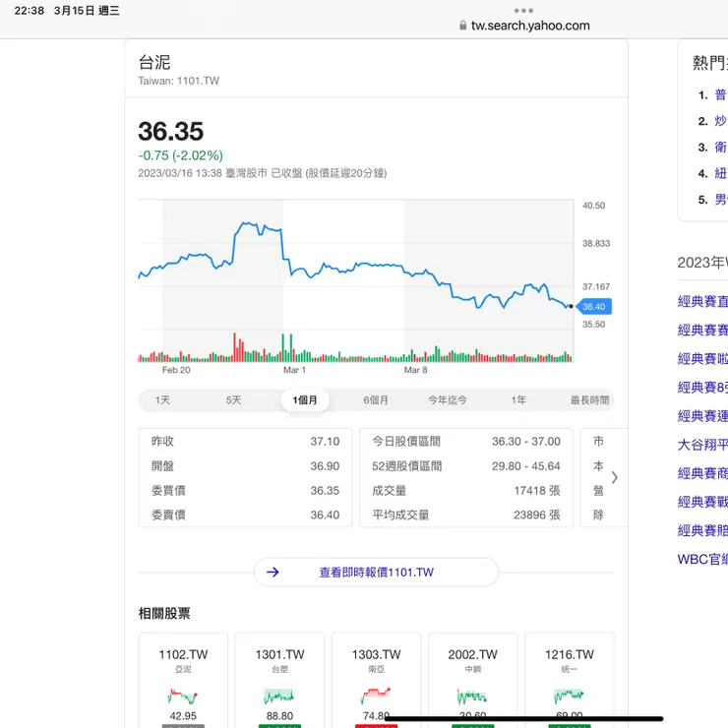The image size is (728, 728).
Task: Open the 經典賽啦 sidebar link
Action: click(702, 358)
